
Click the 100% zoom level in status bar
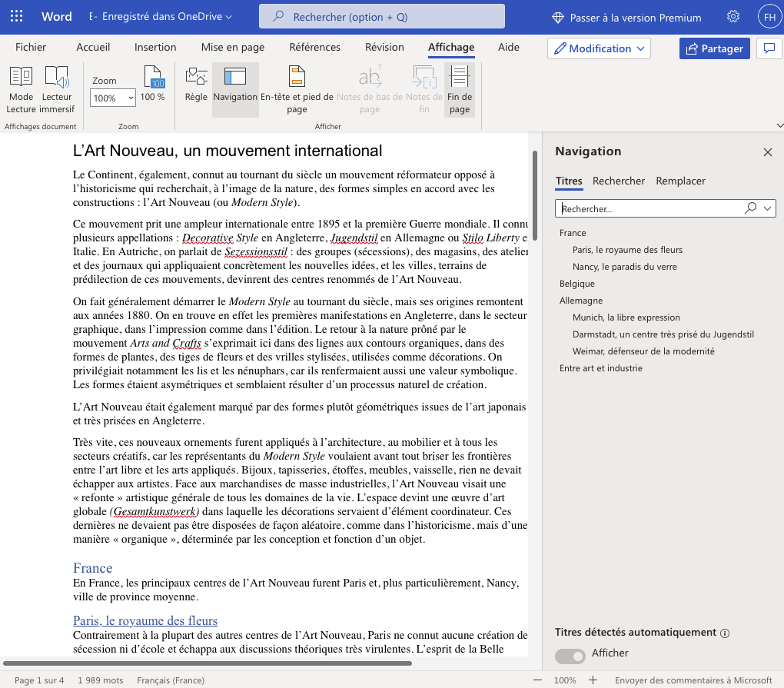(565, 680)
